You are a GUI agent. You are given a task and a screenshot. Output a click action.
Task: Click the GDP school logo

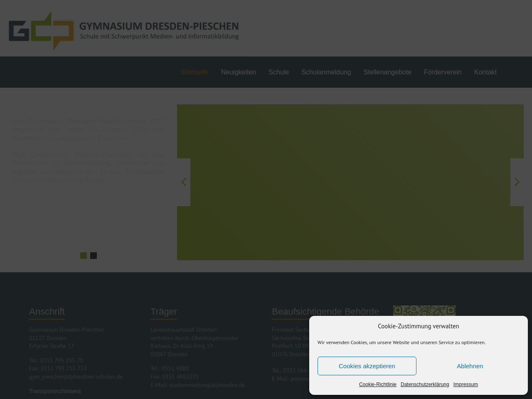[x=41, y=31]
